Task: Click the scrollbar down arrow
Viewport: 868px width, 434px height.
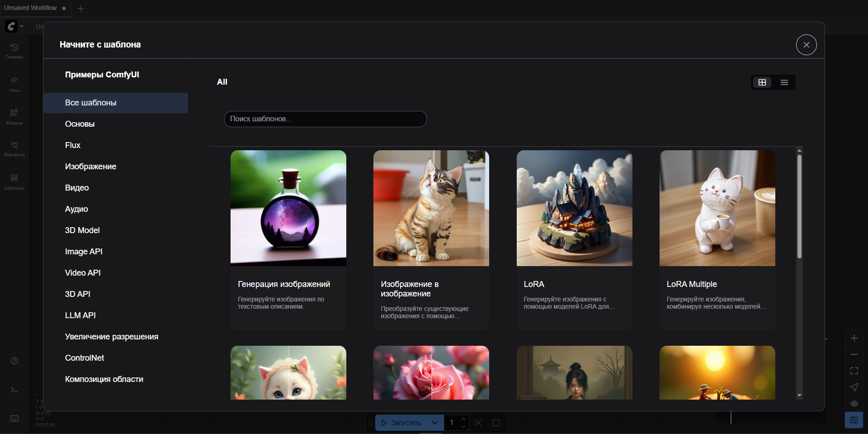Action: click(799, 396)
